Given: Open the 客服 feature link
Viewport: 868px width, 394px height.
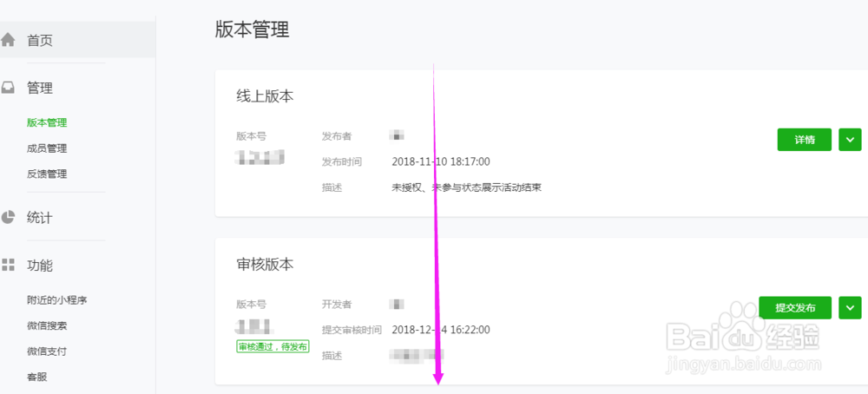Looking at the screenshot, I should [36, 377].
